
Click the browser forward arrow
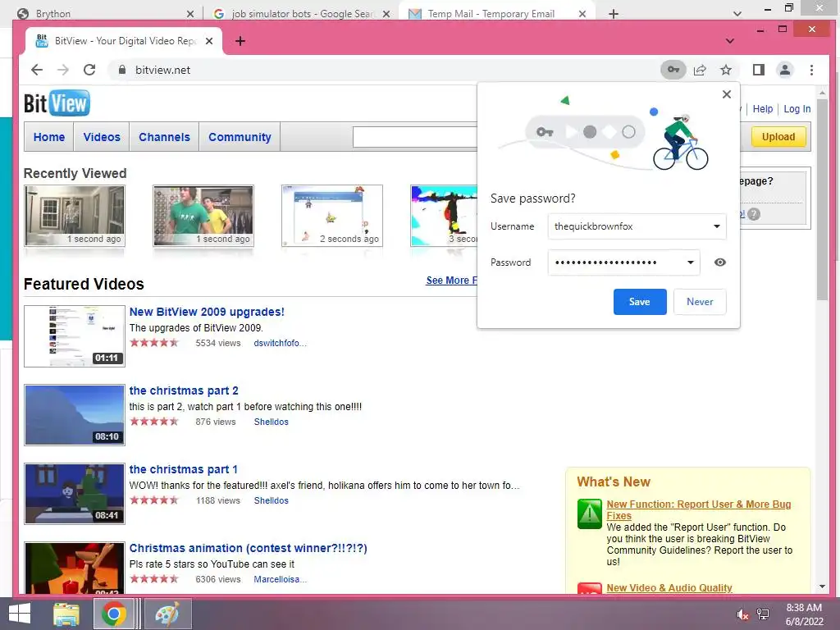tap(62, 70)
